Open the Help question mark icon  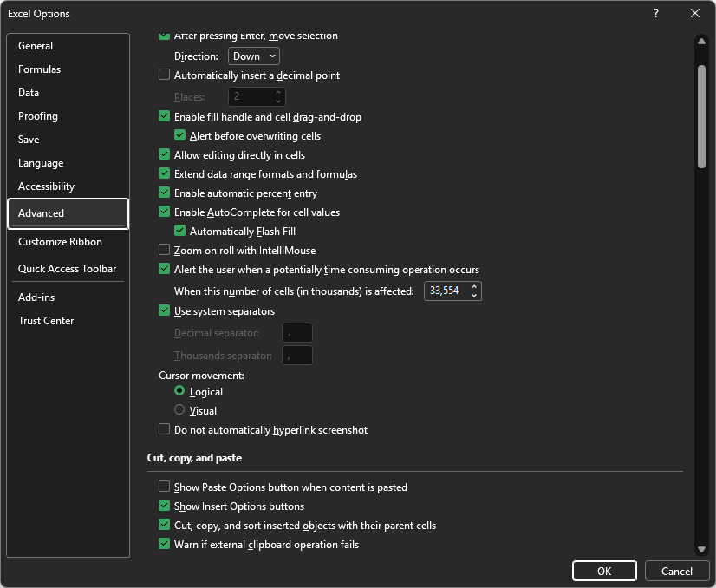[x=655, y=13]
